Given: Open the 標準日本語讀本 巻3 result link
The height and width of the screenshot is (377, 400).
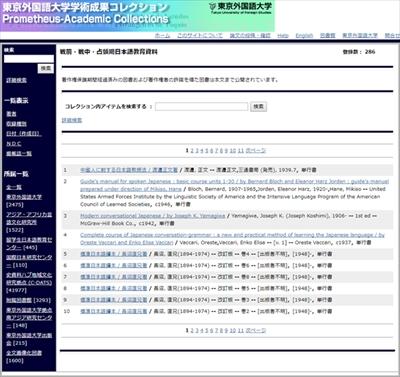Looking at the screenshot, I should 114,300.
